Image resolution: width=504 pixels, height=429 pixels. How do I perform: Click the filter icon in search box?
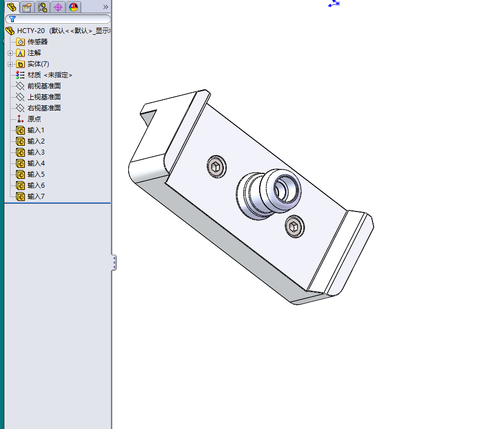[13, 19]
